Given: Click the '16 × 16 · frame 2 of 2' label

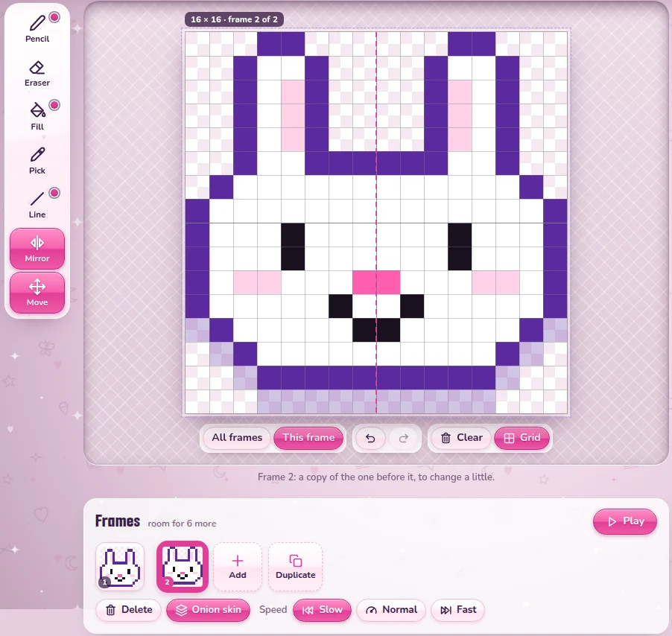Looking at the screenshot, I should pos(234,19).
